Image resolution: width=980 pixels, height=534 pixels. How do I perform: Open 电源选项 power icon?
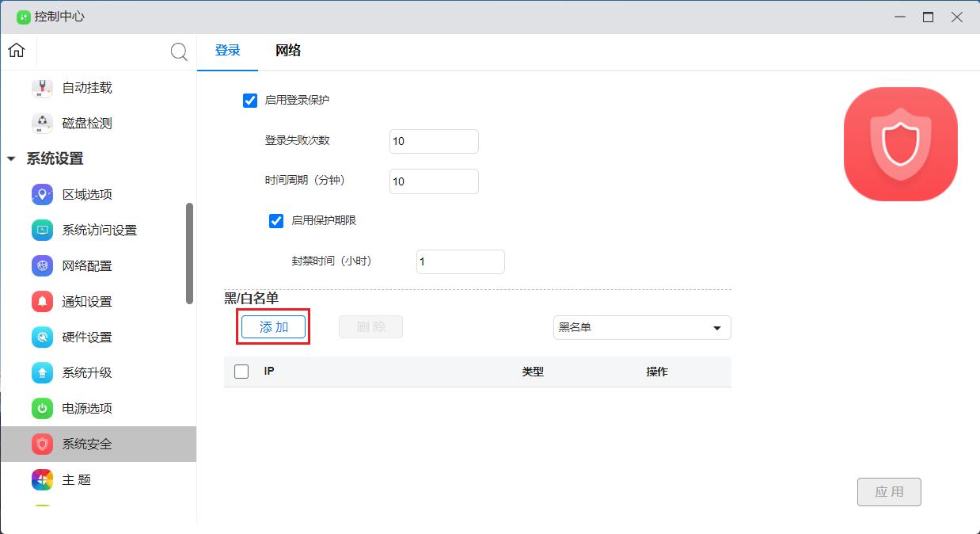pyautogui.click(x=42, y=409)
